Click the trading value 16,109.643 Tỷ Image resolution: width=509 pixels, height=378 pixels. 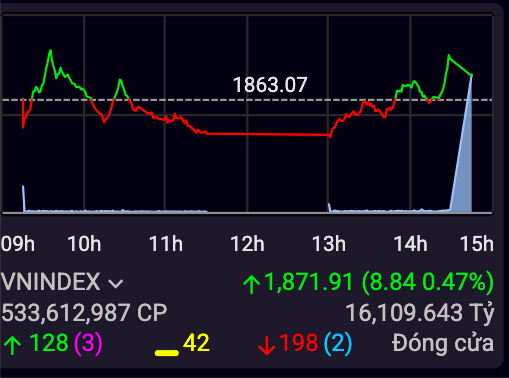click(x=420, y=313)
